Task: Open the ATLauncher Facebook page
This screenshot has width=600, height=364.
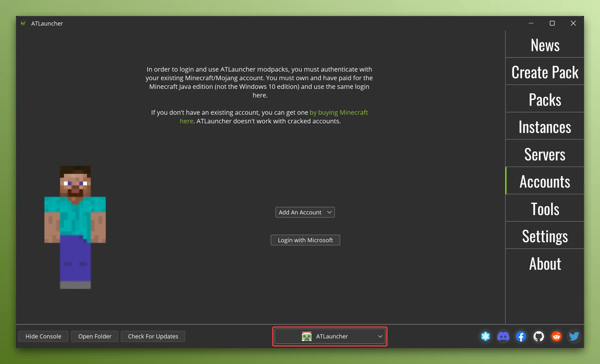Action: pos(521,336)
